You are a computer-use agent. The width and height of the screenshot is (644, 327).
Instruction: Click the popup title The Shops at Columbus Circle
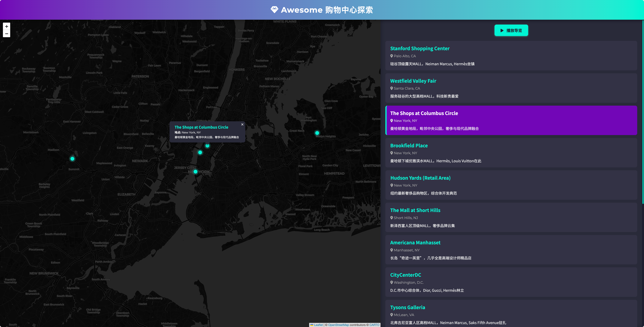pos(201,127)
